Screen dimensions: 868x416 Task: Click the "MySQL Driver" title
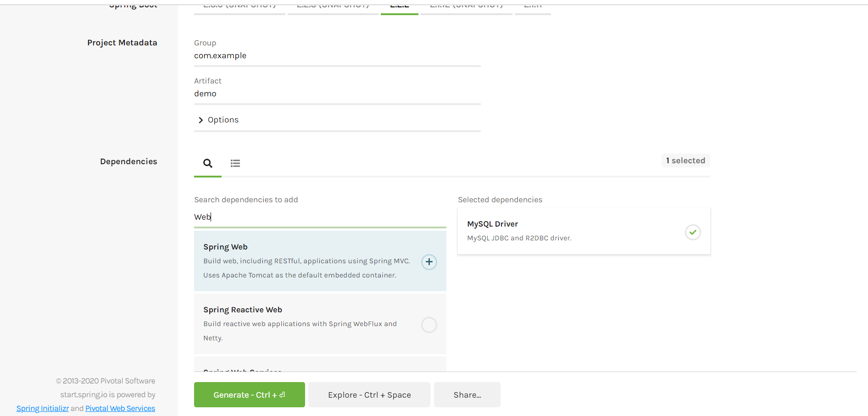tap(492, 224)
